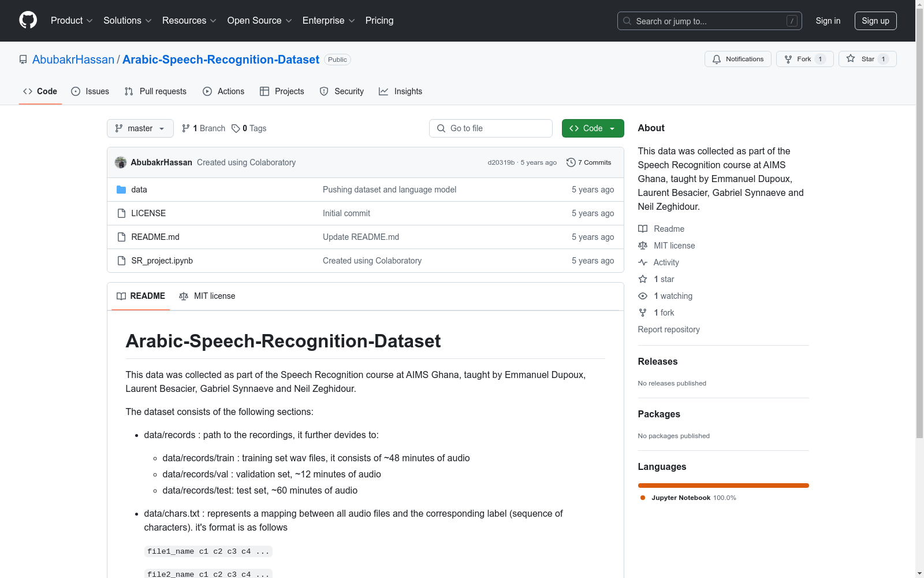The width and height of the screenshot is (924, 578).
Task: Click the Jupyter Notebook language bar
Action: tap(724, 486)
